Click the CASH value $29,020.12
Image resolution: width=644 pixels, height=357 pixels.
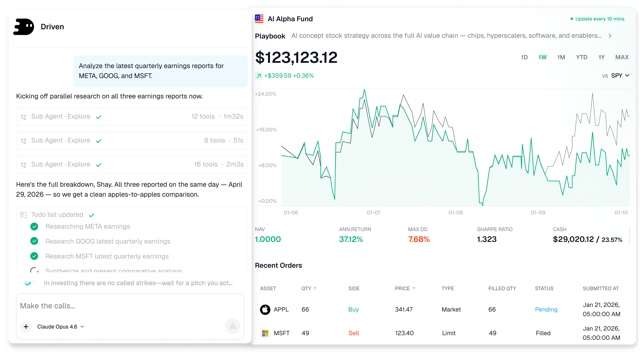coord(573,239)
